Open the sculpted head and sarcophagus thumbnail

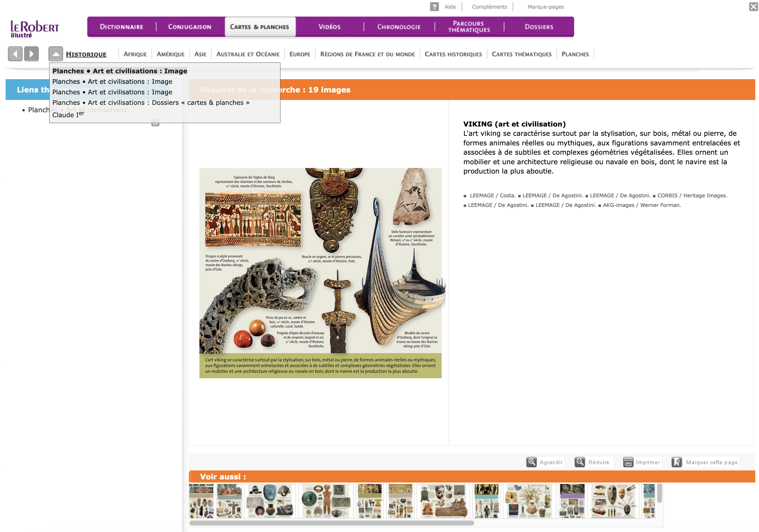coord(443,501)
